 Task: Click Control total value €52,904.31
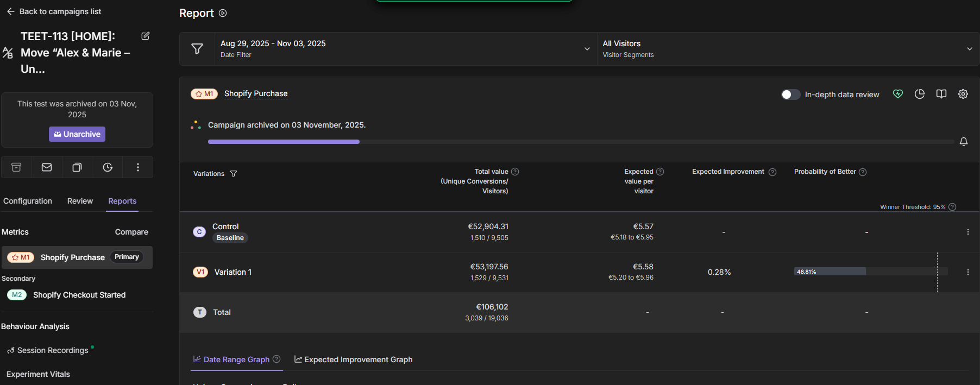click(488, 226)
